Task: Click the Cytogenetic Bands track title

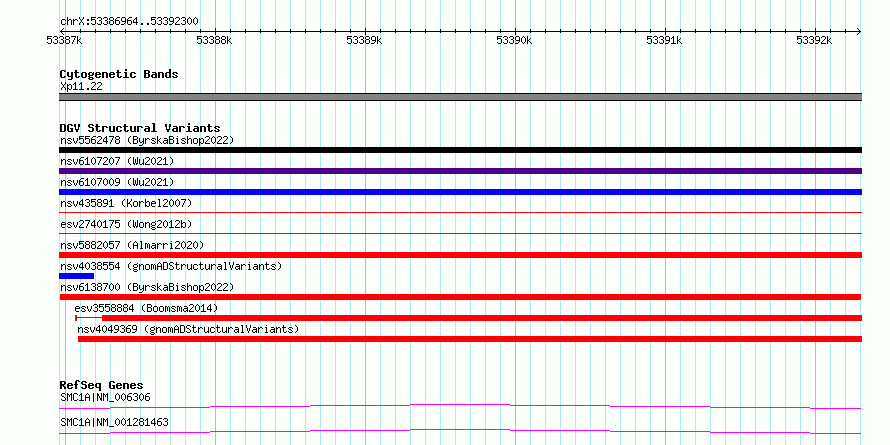Action: click(119, 74)
